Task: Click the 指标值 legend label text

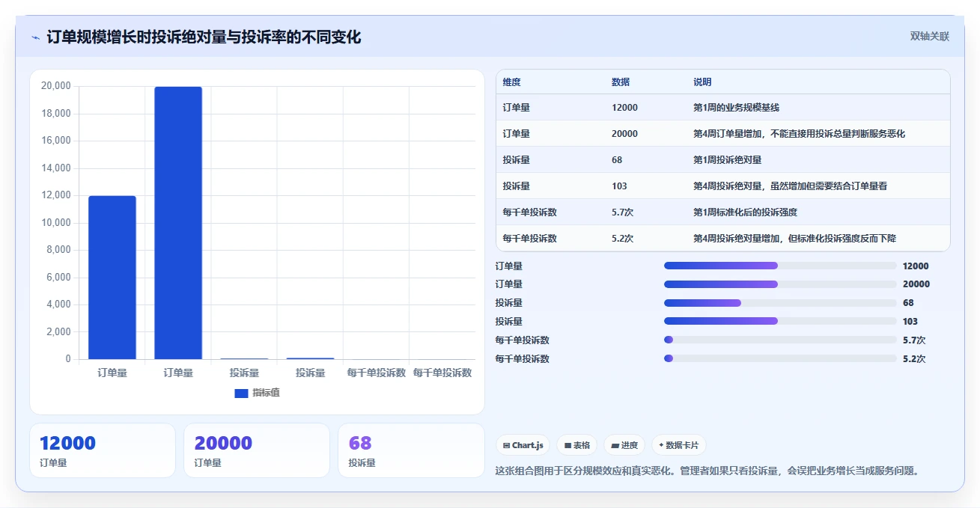Action: [x=266, y=393]
